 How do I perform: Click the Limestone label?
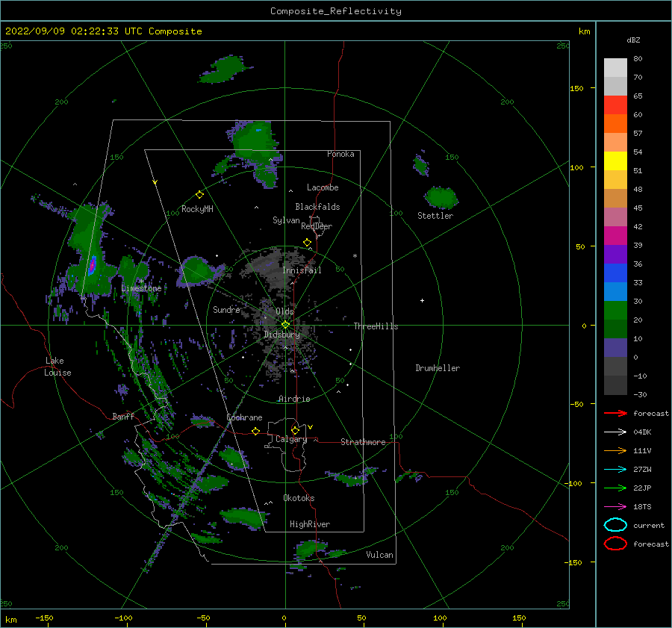pyautogui.click(x=141, y=288)
